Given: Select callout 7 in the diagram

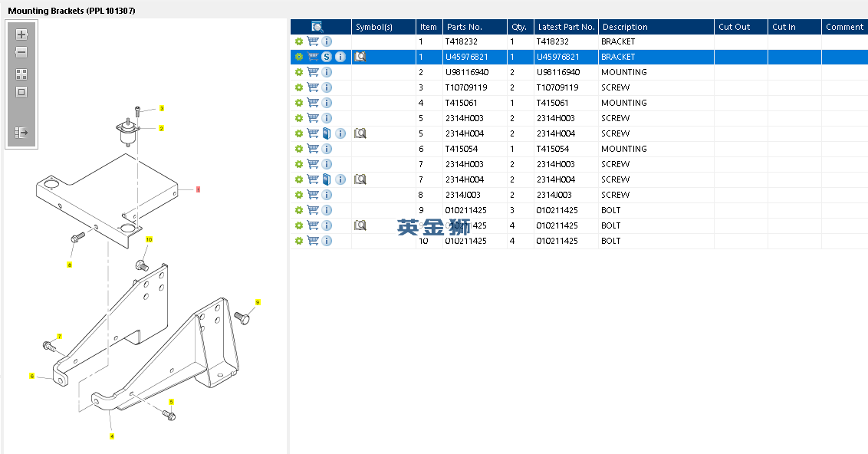Looking at the screenshot, I should point(59,337).
